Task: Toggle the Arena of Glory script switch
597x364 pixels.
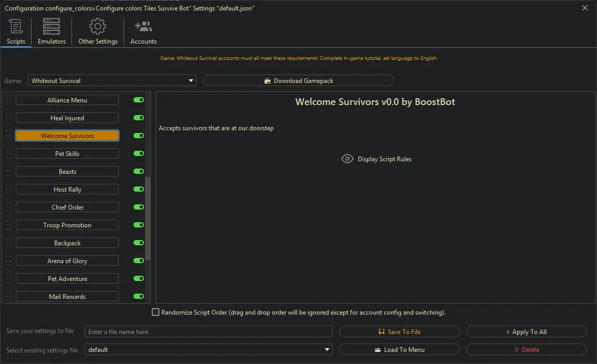Action: point(139,261)
